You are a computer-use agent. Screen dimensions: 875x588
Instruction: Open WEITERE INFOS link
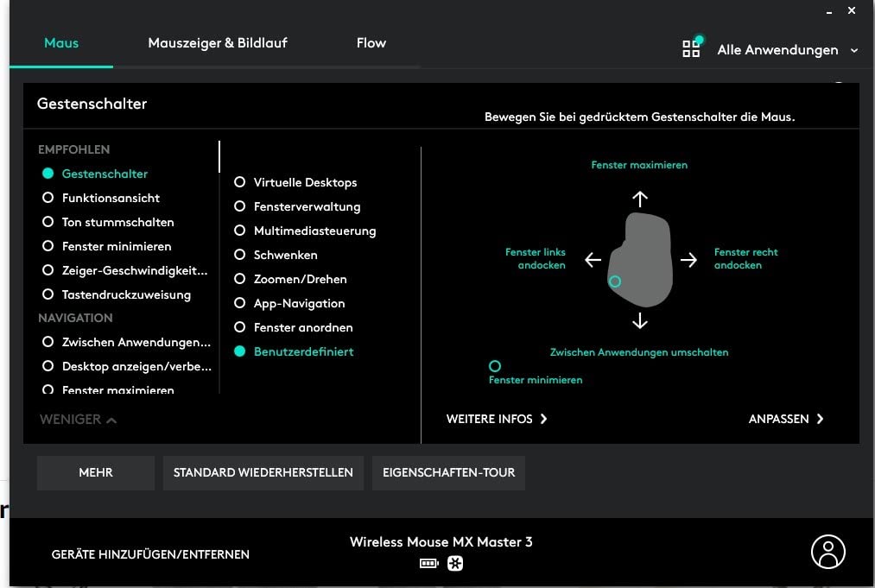click(x=497, y=419)
